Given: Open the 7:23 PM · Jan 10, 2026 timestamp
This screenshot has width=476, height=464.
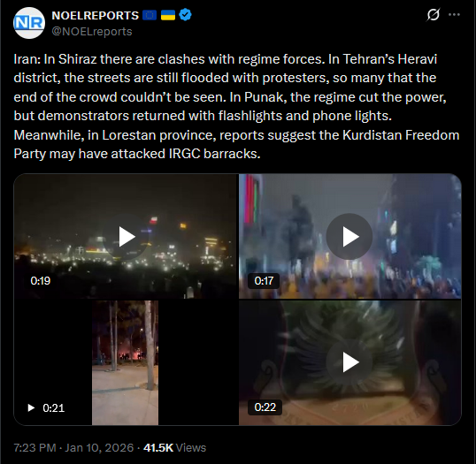Looking at the screenshot, I should (x=73, y=447).
